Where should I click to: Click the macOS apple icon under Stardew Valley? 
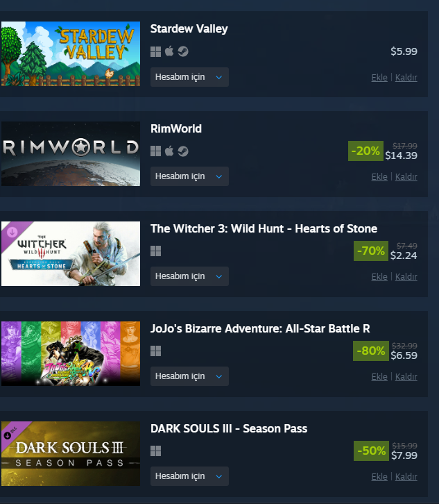169,51
